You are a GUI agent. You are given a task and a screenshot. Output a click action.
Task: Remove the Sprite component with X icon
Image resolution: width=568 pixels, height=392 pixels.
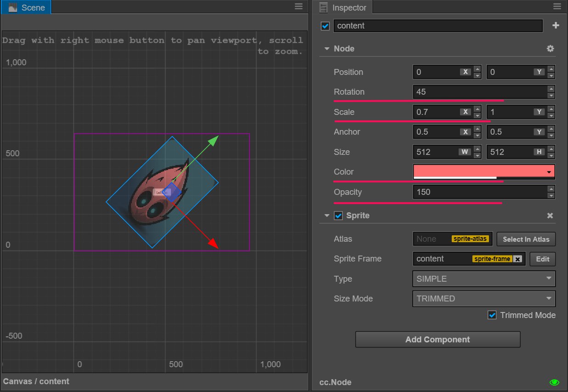(550, 216)
